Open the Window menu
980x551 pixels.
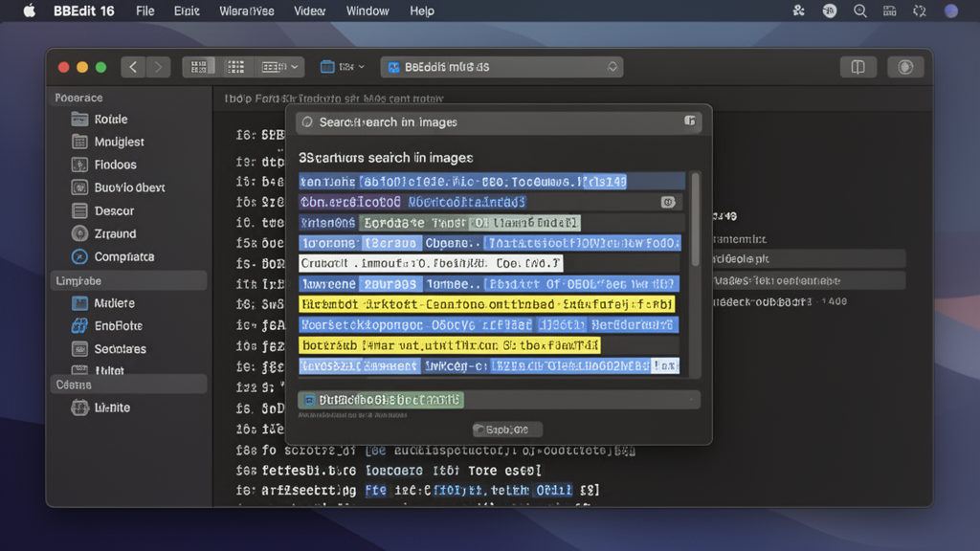click(367, 11)
